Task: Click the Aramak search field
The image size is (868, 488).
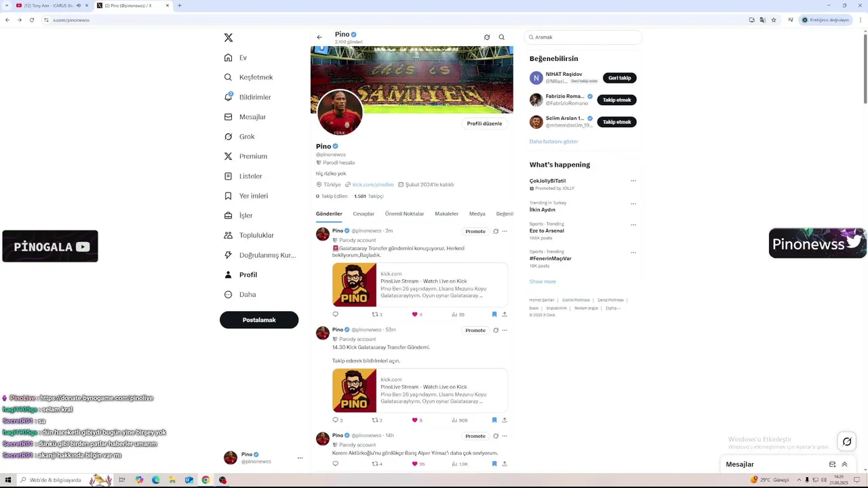Action: pos(583,37)
